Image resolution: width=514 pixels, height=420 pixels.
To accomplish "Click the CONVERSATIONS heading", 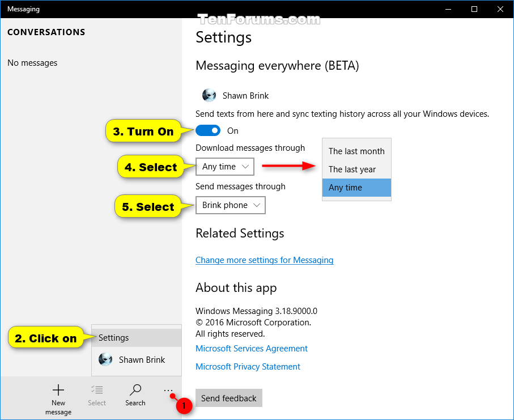I will tap(46, 32).
